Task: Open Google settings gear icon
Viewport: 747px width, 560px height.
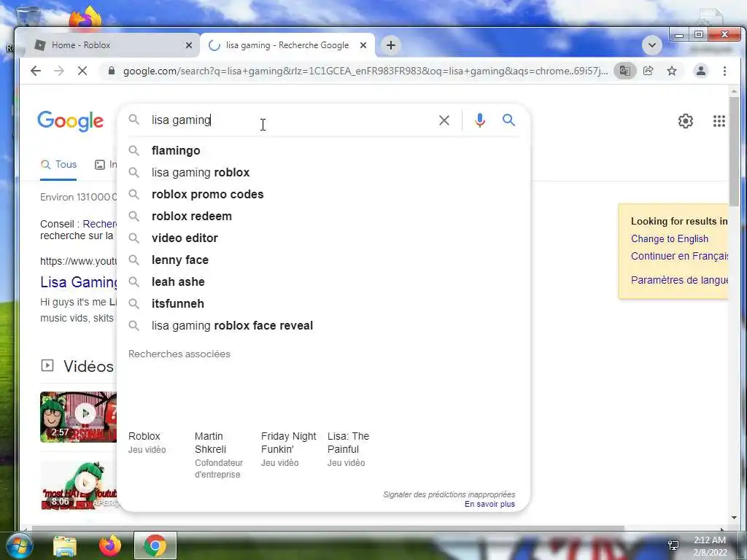Action: tap(686, 121)
